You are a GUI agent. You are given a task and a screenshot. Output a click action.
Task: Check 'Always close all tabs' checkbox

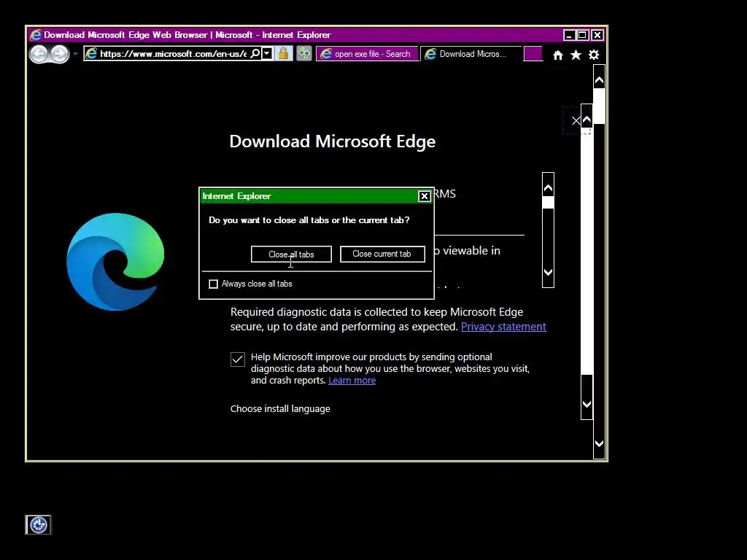point(214,284)
